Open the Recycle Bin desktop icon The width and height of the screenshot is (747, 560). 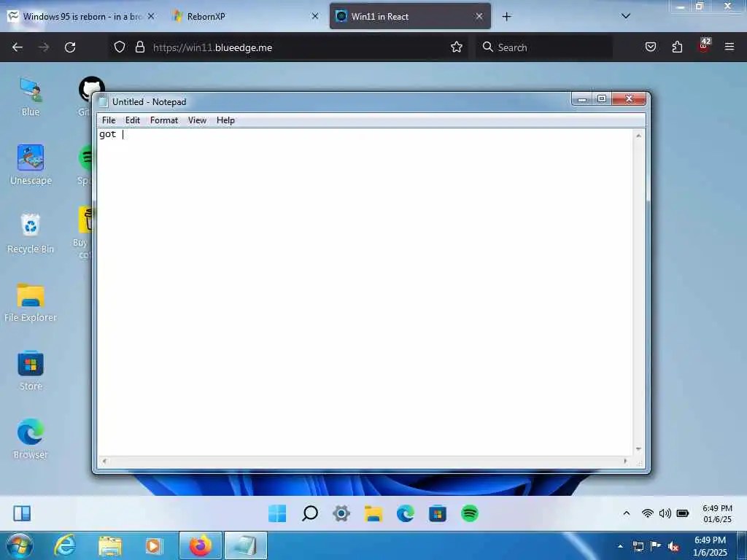click(31, 233)
